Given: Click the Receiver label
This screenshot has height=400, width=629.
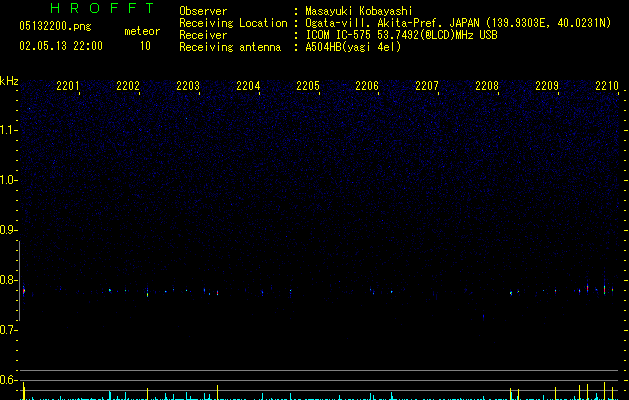Looking at the screenshot, I should coord(203,35).
